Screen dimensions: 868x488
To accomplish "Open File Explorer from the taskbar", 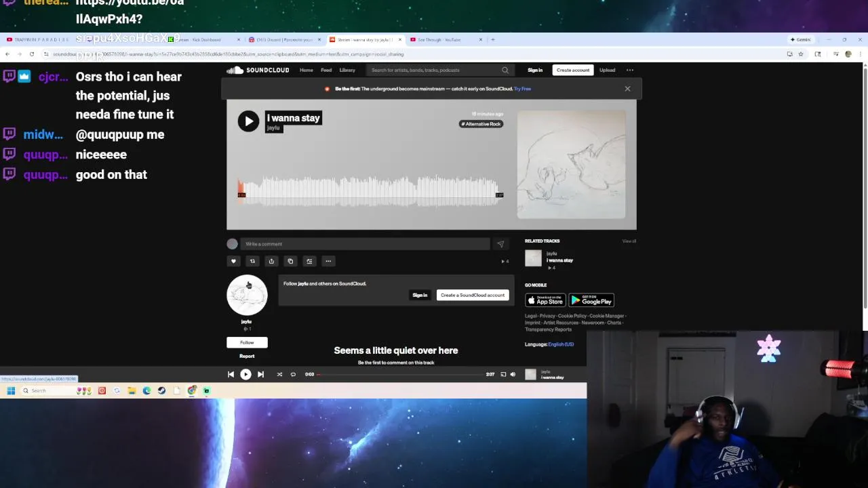I will pos(132,390).
